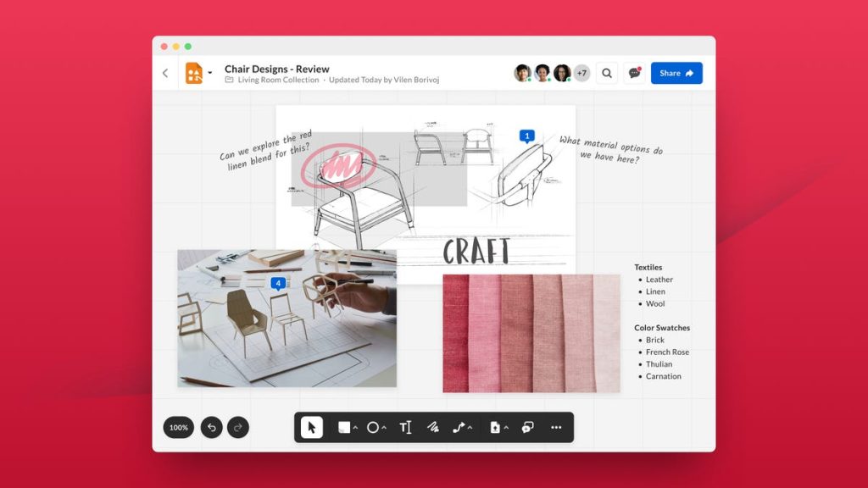
Task: Undo the last canvas action
Action: tap(212, 428)
